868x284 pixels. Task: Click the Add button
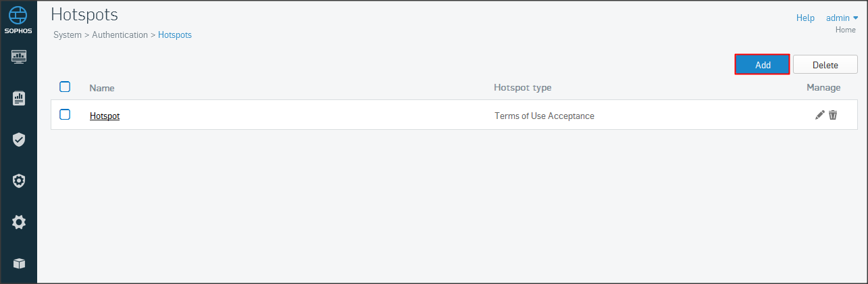[x=763, y=65]
